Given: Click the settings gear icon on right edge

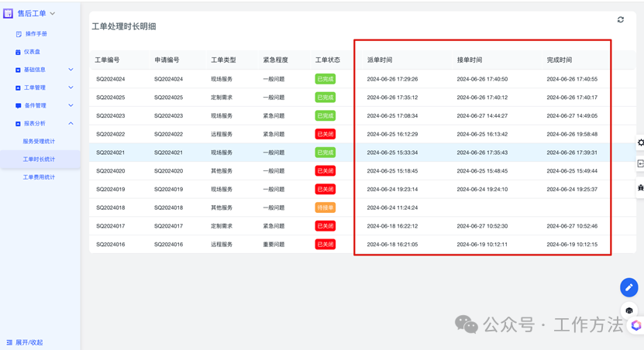Looking at the screenshot, I should 641,142.
